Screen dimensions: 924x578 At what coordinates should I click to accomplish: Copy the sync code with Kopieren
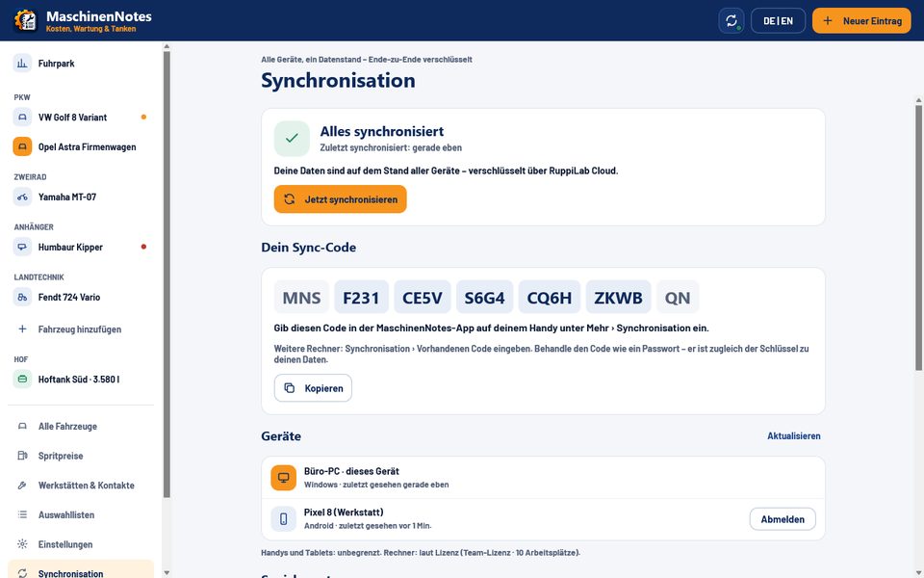(313, 388)
